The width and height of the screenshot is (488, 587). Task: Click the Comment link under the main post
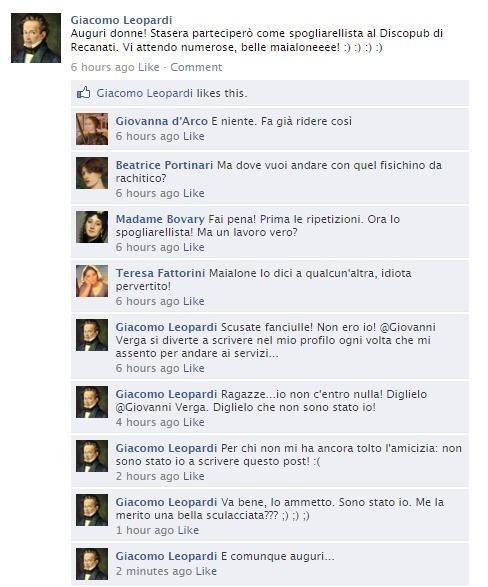pyautogui.click(x=196, y=67)
